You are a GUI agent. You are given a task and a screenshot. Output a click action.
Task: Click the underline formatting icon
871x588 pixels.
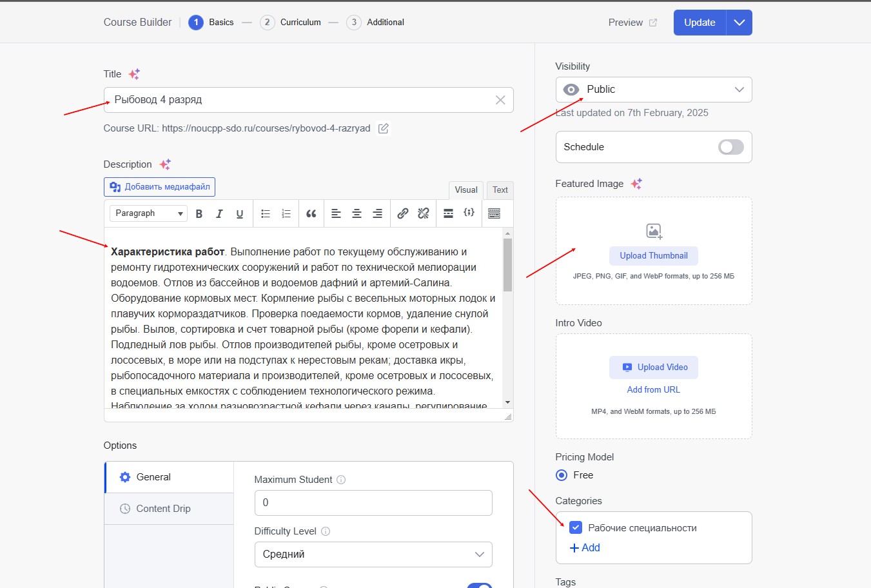pos(240,214)
